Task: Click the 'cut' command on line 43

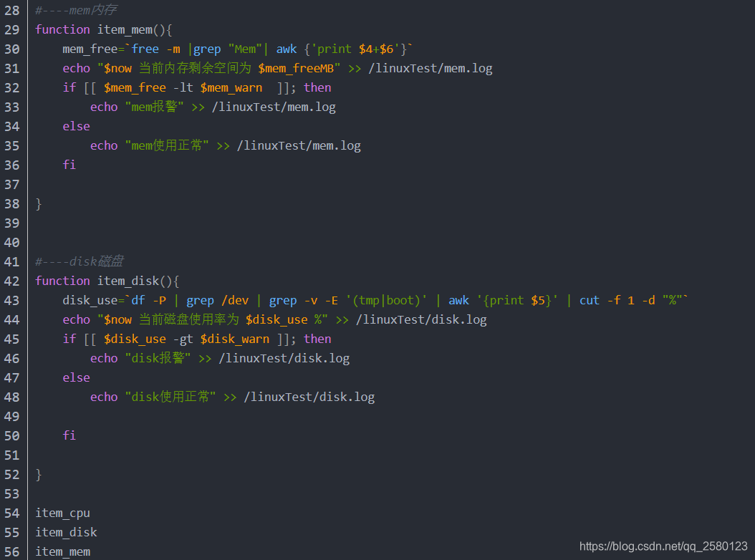Action: (x=590, y=301)
